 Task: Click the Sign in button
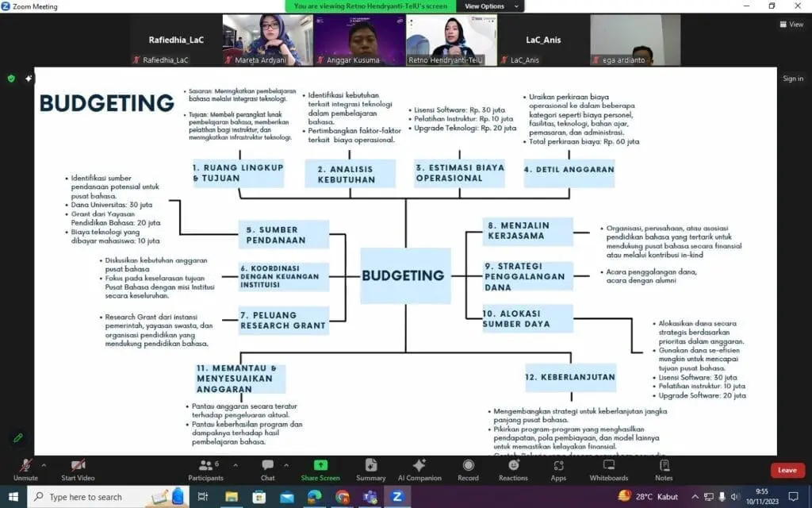click(x=793, y=79)
